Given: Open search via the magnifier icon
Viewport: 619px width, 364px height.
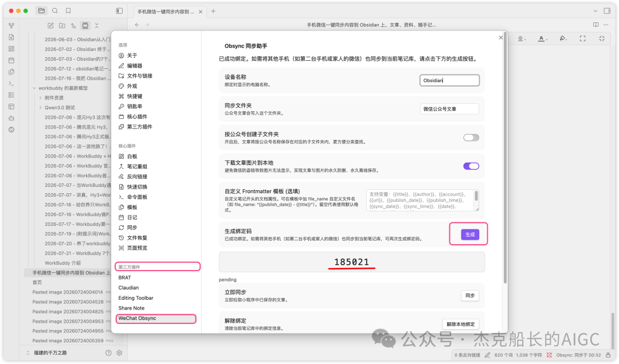Looking at the screenshot, I should (x=55, y=11).
